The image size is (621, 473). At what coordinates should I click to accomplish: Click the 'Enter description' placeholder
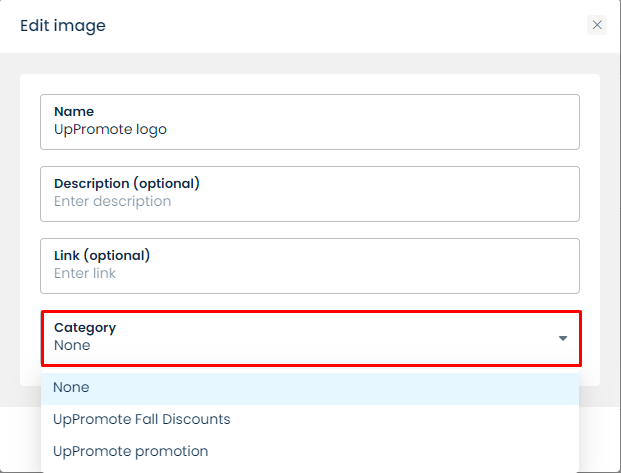point(112,201)
